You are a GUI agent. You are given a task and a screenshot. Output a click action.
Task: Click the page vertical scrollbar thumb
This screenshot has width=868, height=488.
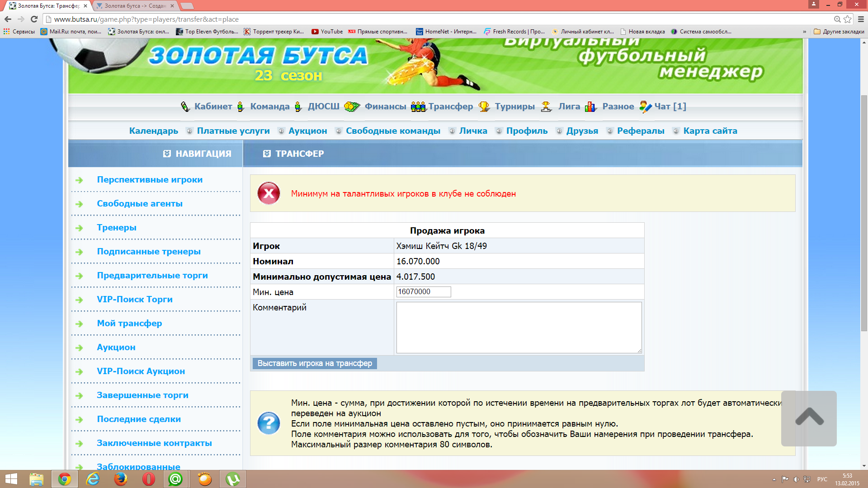click(864, 212)
